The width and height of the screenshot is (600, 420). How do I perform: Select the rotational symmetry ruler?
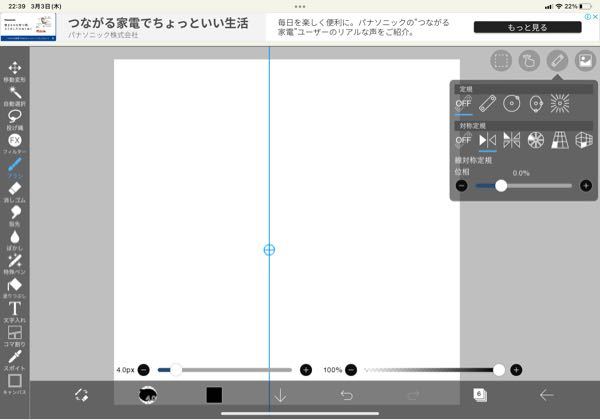pyautogui.click(x=536, y=140)
